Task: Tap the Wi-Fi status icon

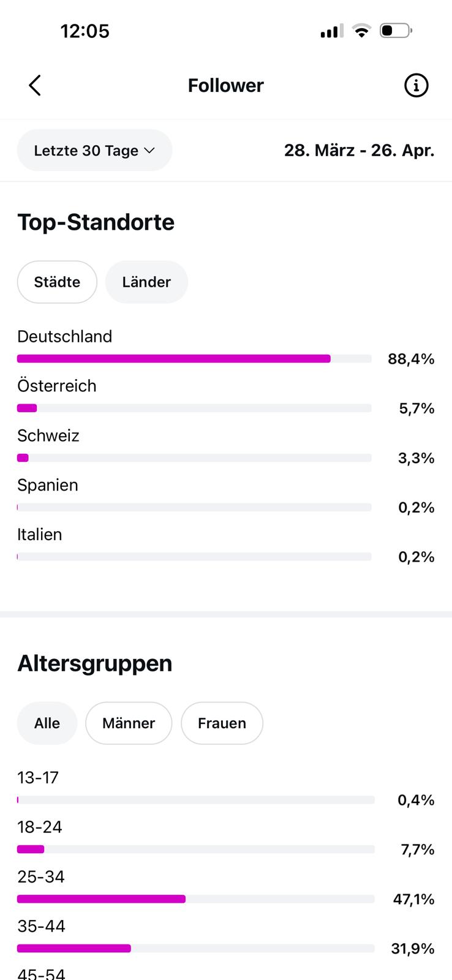Action: [362, 31]
